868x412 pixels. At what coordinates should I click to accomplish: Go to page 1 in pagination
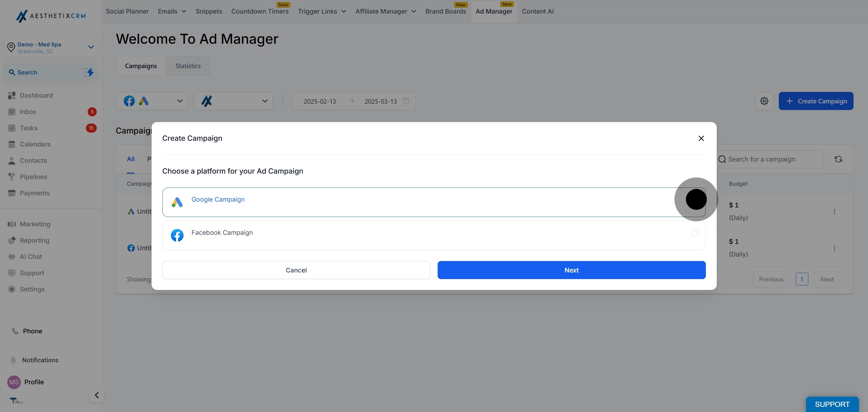[802, 279]
